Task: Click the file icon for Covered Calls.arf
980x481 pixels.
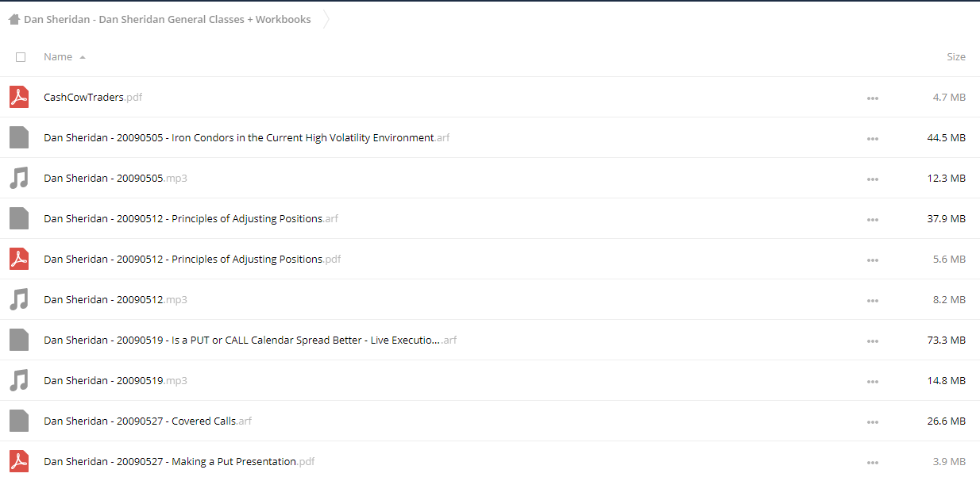Action: pos(19,421)
